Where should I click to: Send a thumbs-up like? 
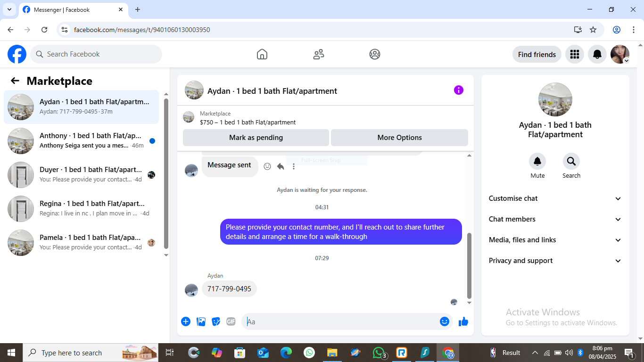pos(463,321)
